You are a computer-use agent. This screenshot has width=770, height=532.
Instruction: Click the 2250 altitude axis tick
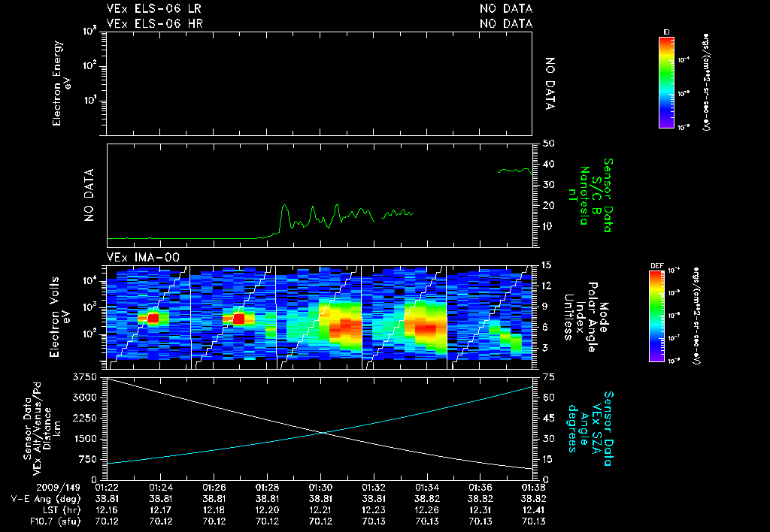point(84,418)
